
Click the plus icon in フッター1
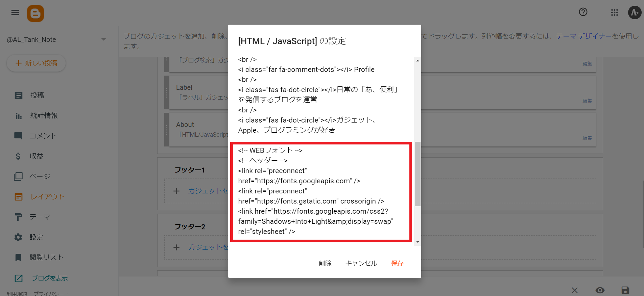[x=176, y=191]
